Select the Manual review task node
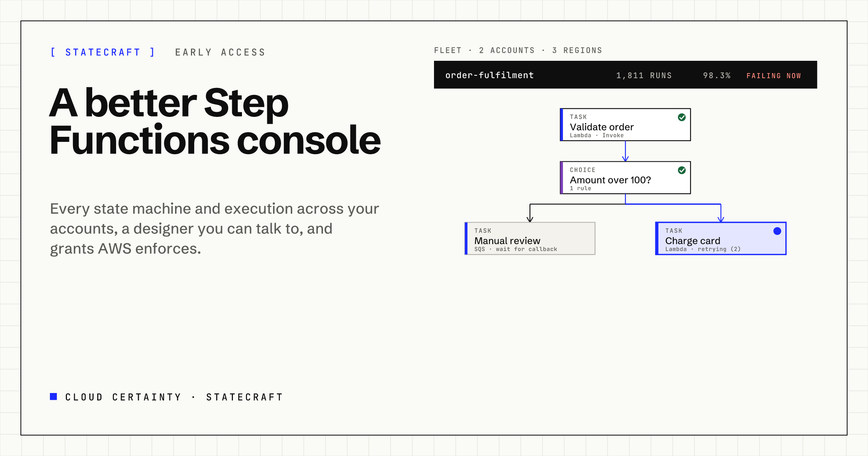Viewport: 868px width, 456px height. [530, 238]
